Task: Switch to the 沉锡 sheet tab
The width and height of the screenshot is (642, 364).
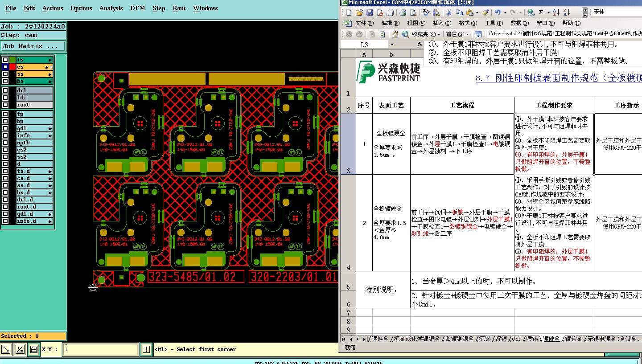Action: click(x=485, y=339)
